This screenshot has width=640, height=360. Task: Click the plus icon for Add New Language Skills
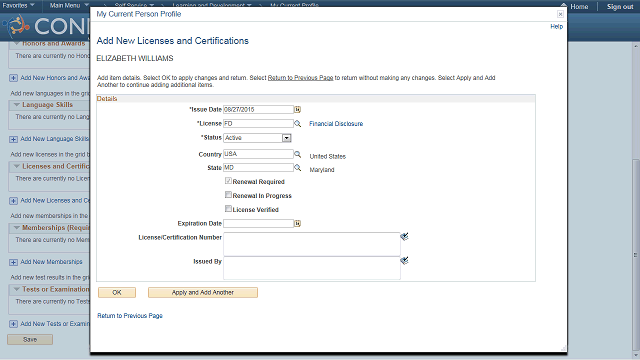point(13,139)
